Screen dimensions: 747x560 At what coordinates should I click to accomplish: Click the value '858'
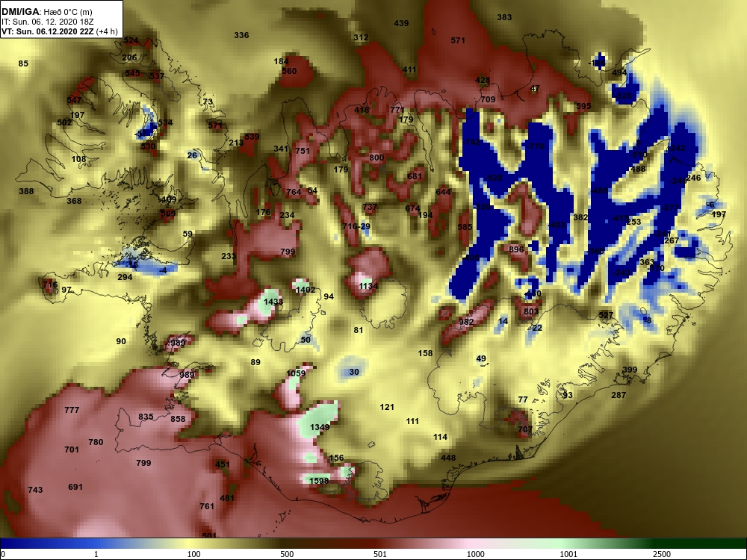tap(179, 419)
